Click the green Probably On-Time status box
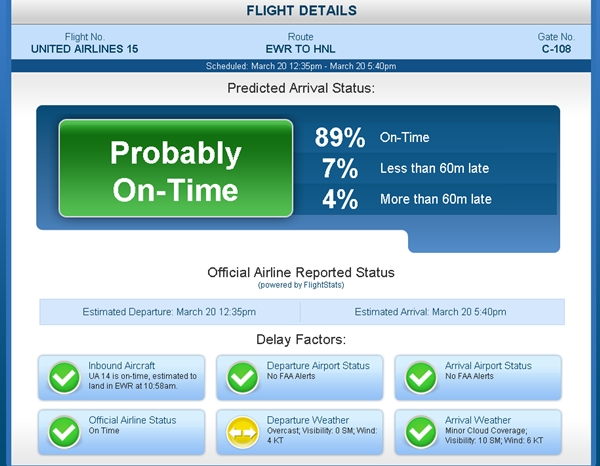This screenshot has width=600, height=466. click(x=175, y=169)
